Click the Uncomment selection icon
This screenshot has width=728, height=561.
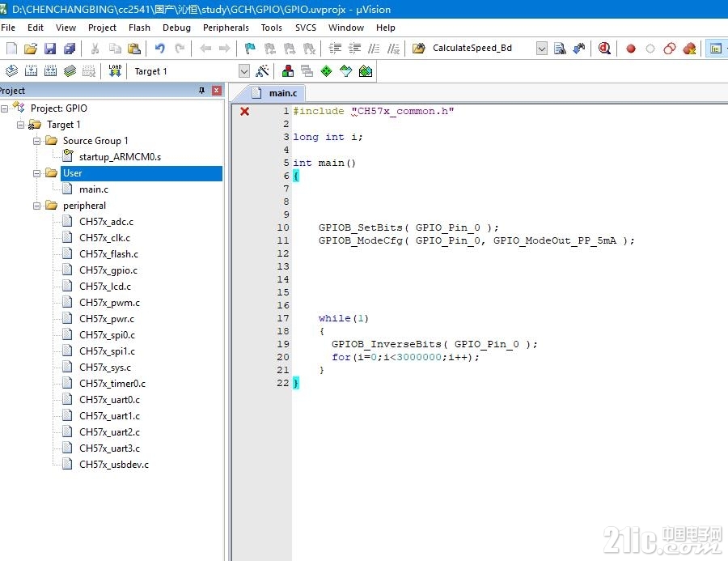click(x=393, y=49)
